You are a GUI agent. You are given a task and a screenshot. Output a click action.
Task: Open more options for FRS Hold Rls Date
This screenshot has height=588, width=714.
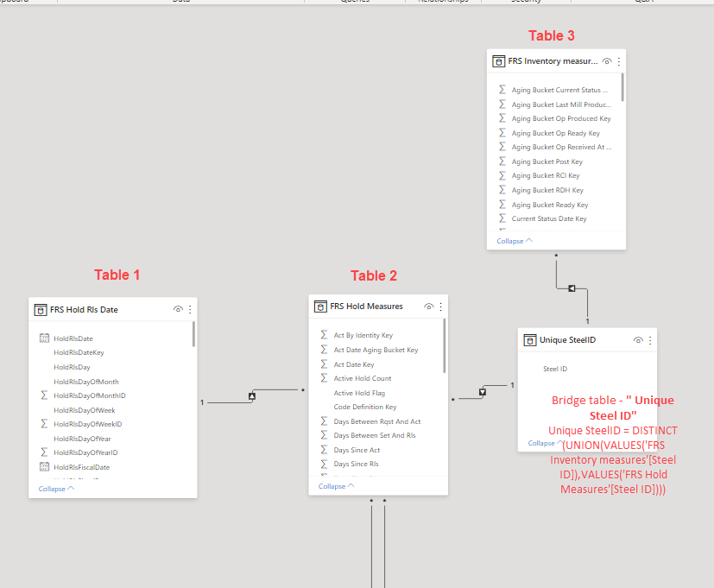(190, 310)
